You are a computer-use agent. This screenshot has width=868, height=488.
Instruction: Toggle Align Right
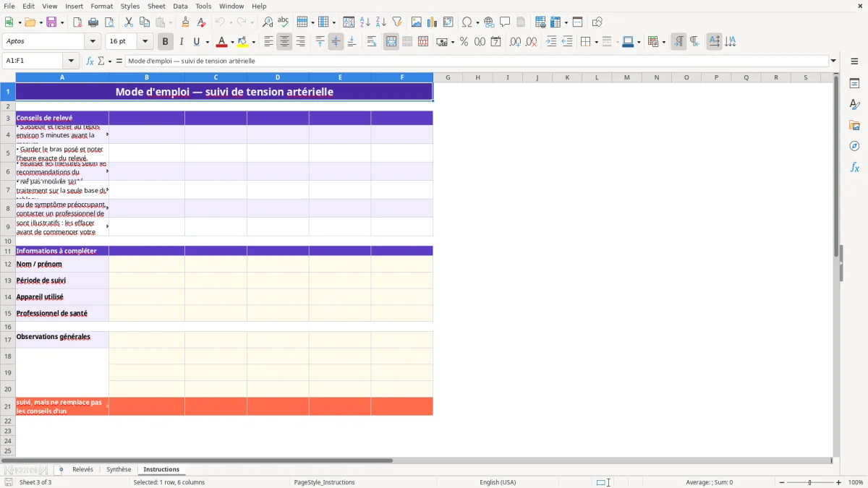tap(300, 42)
